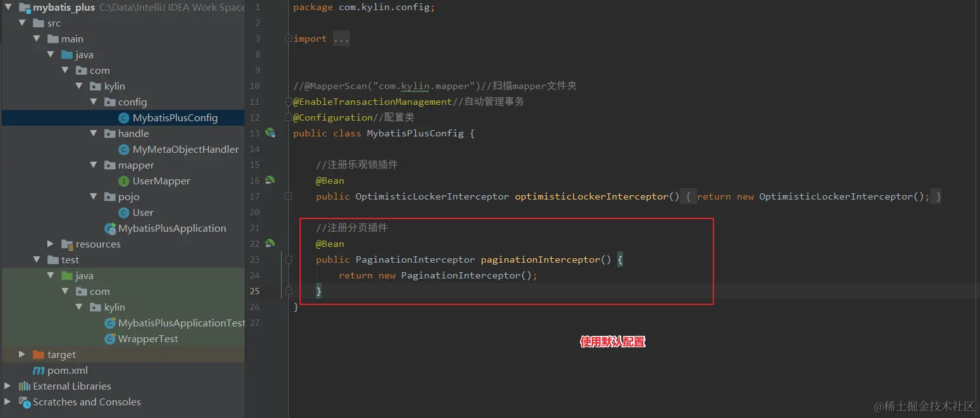Click fold marker on line 11 annotation

[x=288, y=102]
